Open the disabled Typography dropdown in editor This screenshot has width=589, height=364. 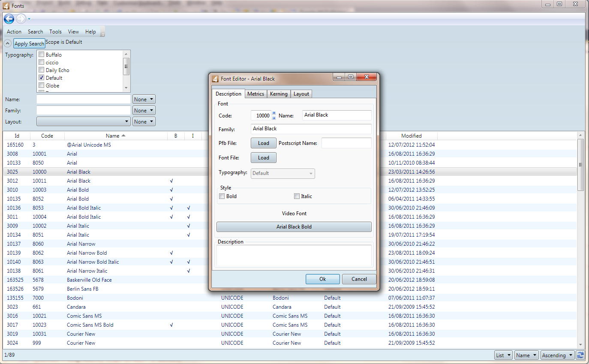(283, 173)
